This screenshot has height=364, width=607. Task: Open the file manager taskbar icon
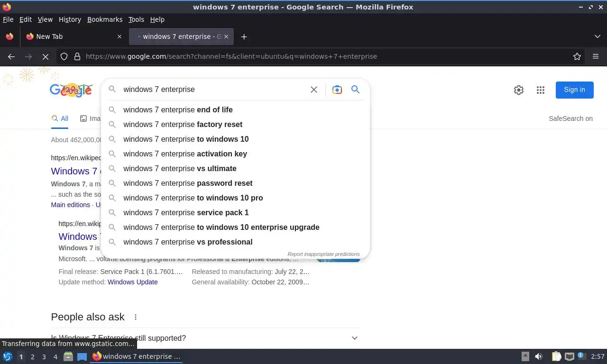68,356
